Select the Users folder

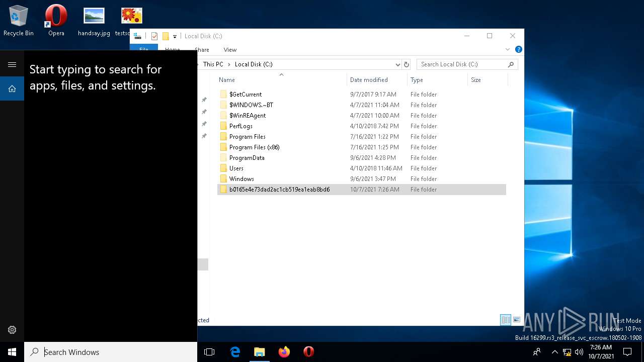click(361, 168)
